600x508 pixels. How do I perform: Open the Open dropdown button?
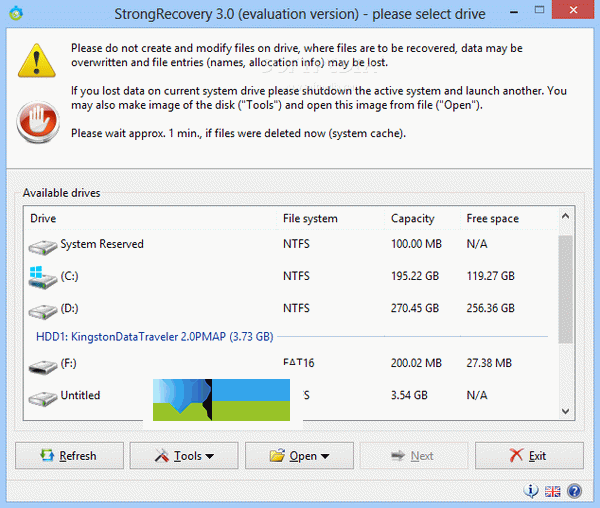click(x=299, y=456)
